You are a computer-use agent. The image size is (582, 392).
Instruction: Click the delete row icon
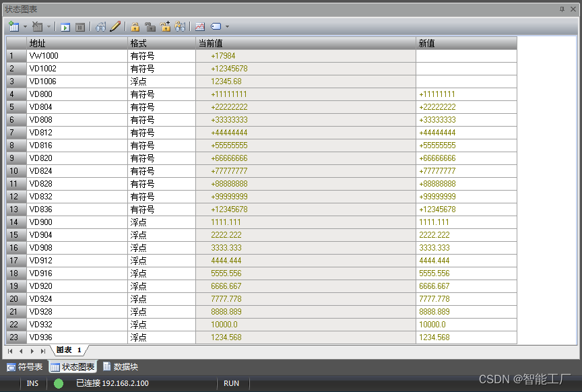37,27
